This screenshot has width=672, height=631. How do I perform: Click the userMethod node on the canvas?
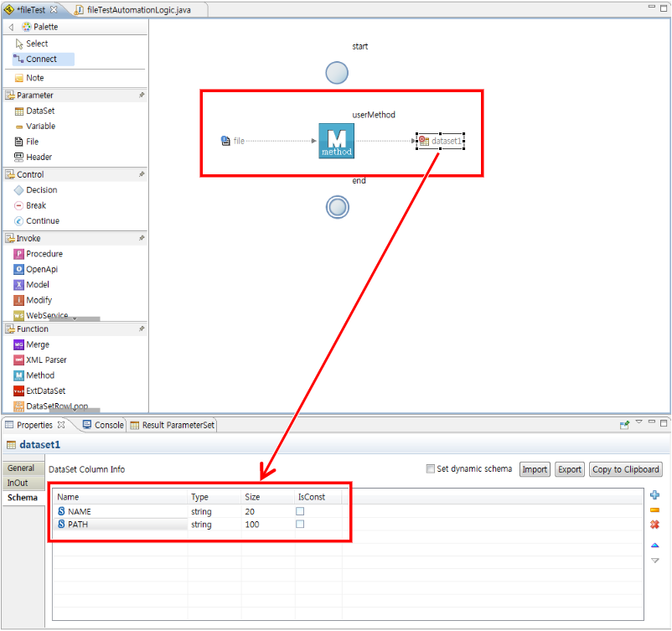click(x=336, y=140)
